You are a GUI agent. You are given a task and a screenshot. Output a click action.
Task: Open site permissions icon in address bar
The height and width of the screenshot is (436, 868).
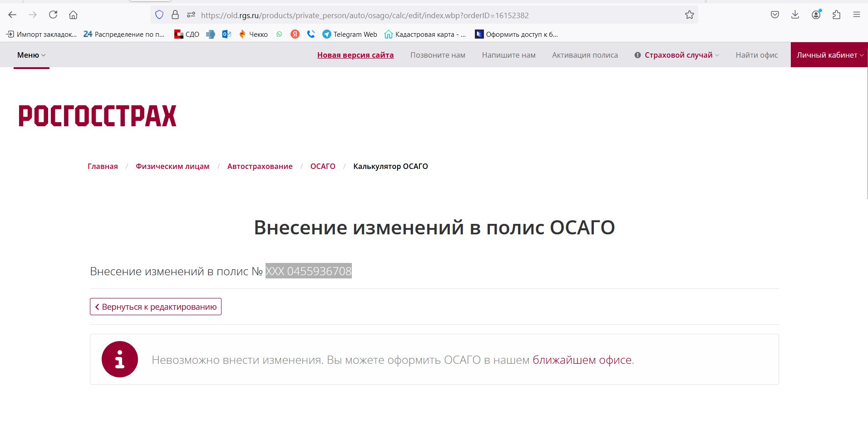pyautogui.click(x=191, y=15)
